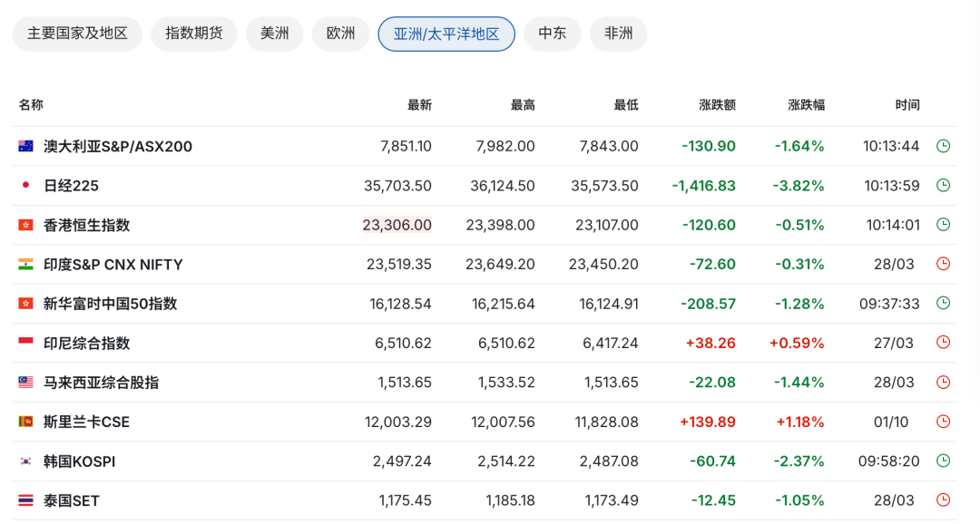Open the 非洲 tab

pos(618,34)
